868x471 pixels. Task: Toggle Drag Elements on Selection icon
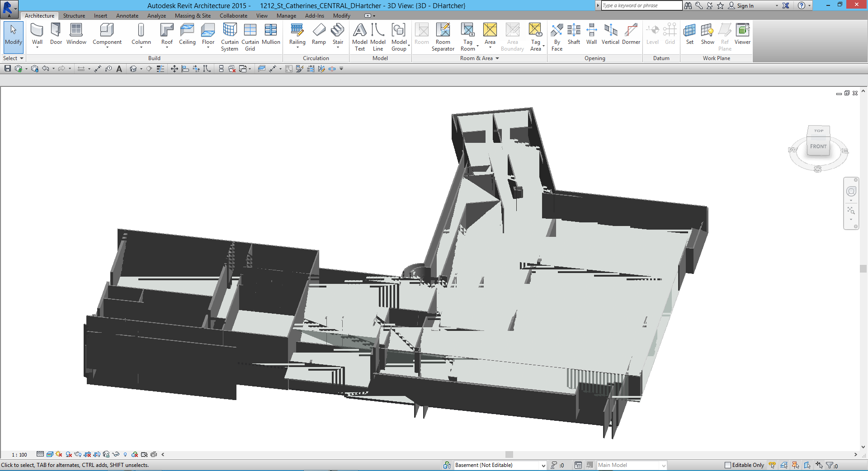point(819,465)
